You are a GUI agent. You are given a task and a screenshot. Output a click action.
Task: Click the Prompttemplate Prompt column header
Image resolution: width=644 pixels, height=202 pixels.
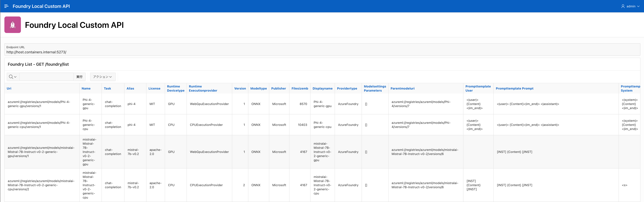pyautogui.click(x=514, y=88)
